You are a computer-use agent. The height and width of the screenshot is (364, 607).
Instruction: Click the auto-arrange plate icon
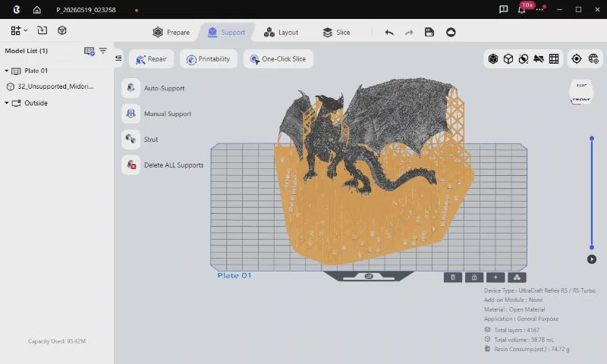click(517, 278)
